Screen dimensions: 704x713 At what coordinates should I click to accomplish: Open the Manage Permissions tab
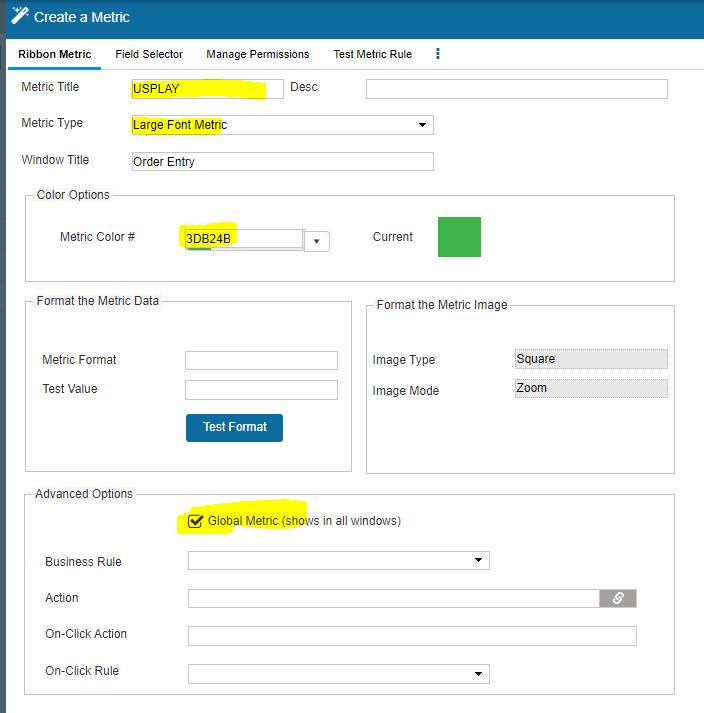point(258,54)
